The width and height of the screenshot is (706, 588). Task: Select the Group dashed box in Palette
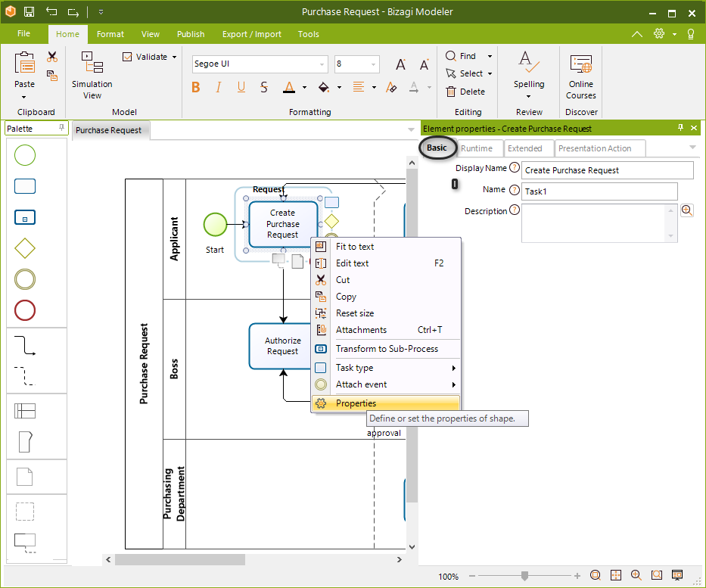point(25,512)
